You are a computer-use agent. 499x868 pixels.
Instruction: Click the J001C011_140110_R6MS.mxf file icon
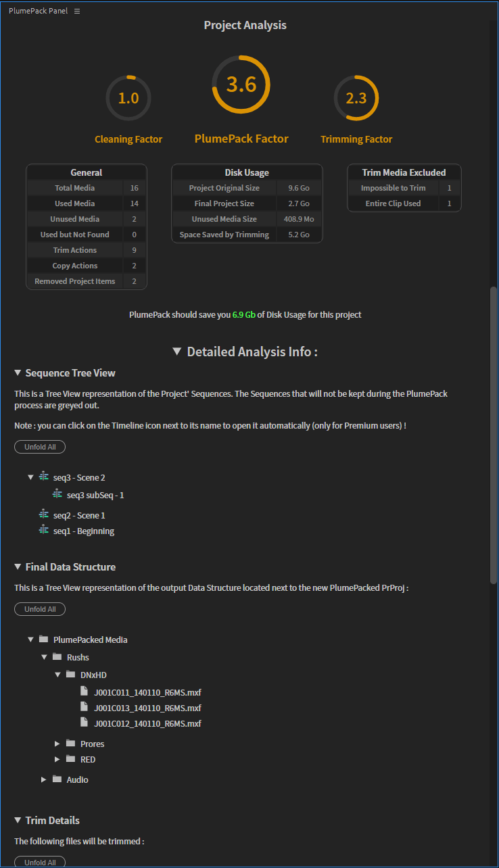(84, 691)
